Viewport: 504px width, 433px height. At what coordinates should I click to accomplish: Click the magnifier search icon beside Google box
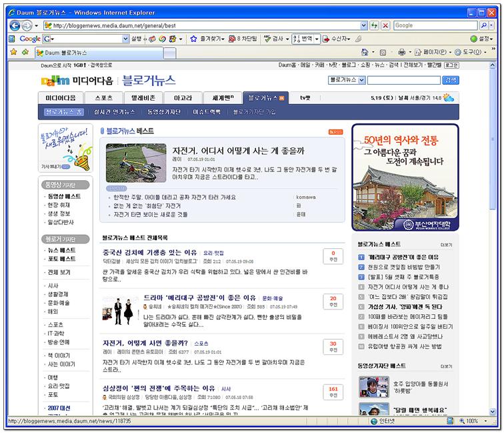483,25
